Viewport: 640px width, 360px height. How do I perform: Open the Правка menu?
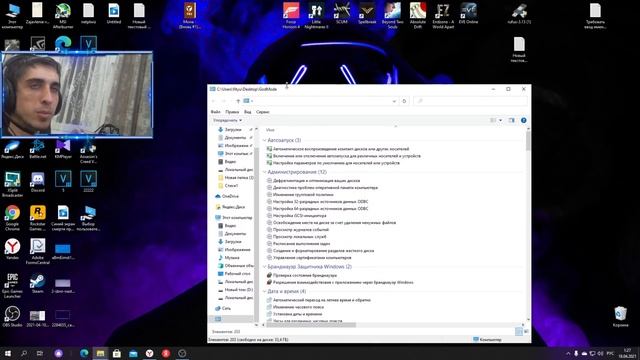tap(232, 112)
